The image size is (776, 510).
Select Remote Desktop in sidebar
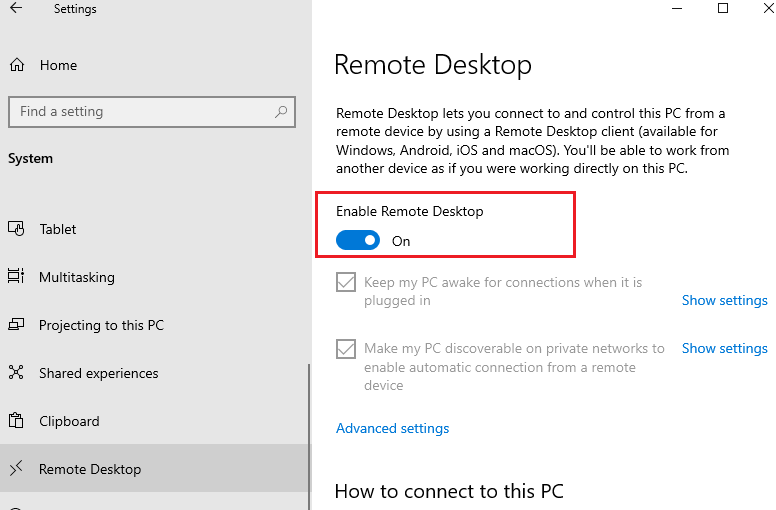click(155, 468)
